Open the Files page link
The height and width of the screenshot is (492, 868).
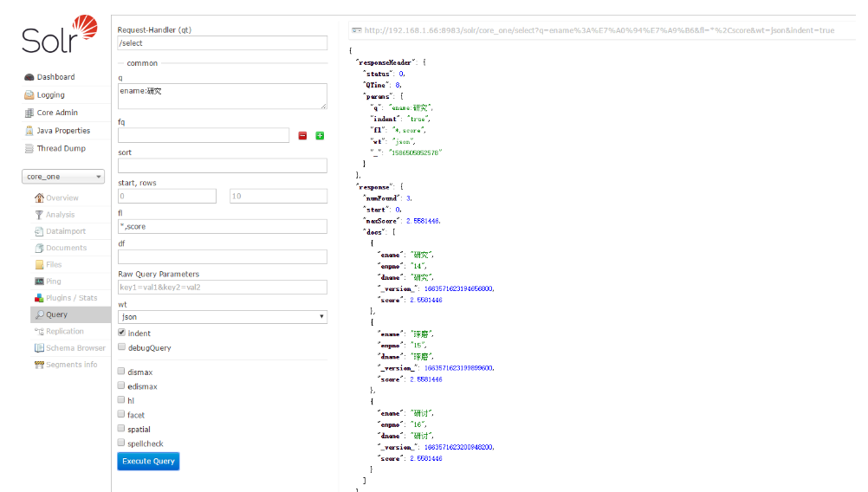(x=54, y=264)
